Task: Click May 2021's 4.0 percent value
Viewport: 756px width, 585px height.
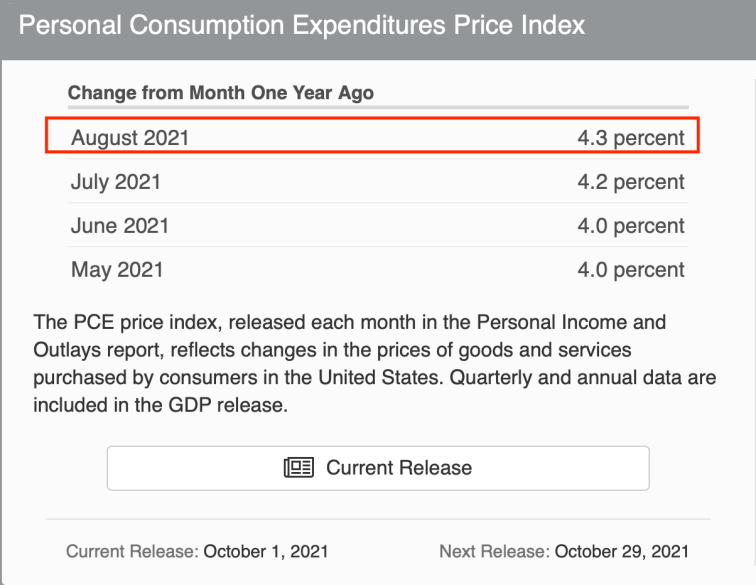Action: point(631,270)
